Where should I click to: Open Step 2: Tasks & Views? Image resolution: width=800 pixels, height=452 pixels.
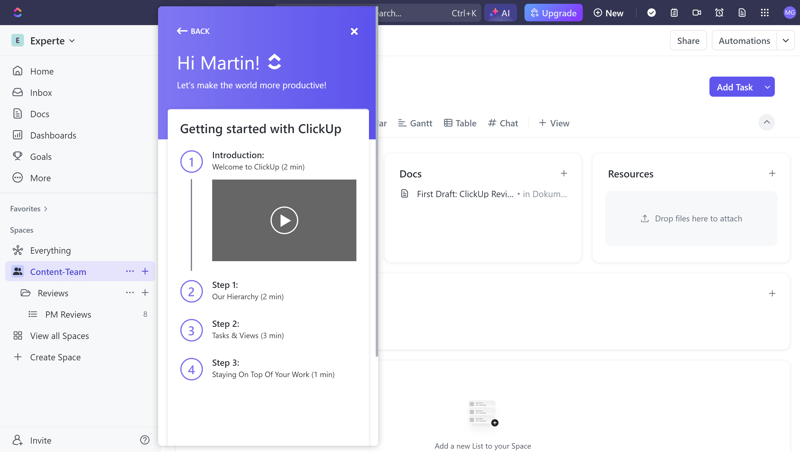248,330
